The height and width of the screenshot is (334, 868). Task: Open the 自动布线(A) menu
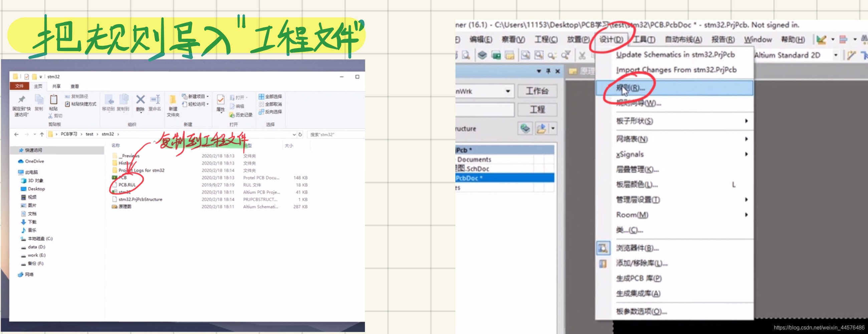683,39
